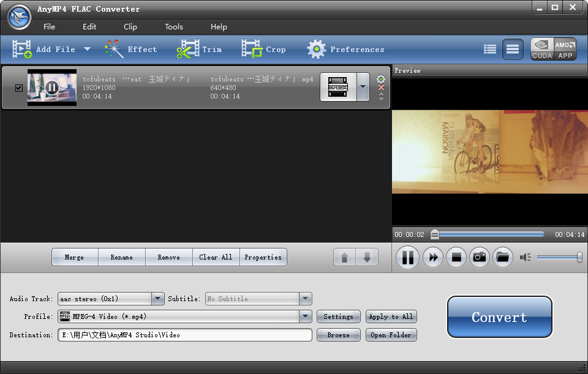Image resolution: width=588 pixels, height=374 pixels.
Task: Open the Clip menu
Action: [x=130, y=27]
